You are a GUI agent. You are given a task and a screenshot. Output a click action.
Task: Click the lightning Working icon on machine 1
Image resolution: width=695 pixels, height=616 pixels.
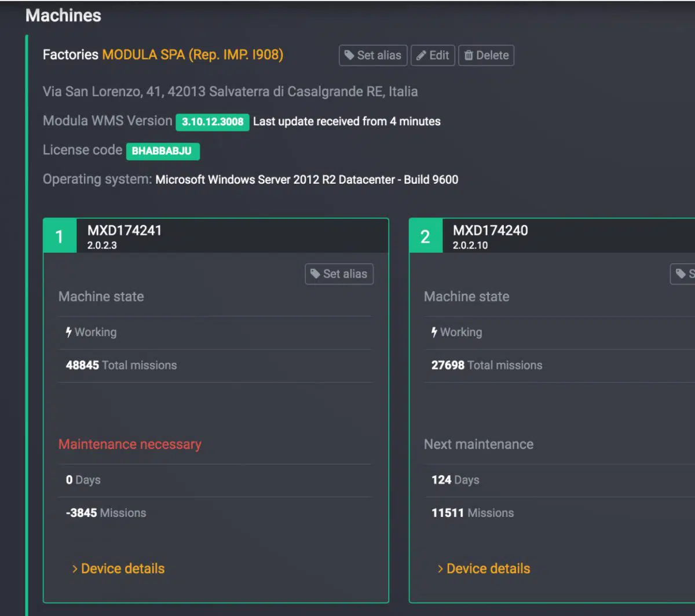pos(69,333)
